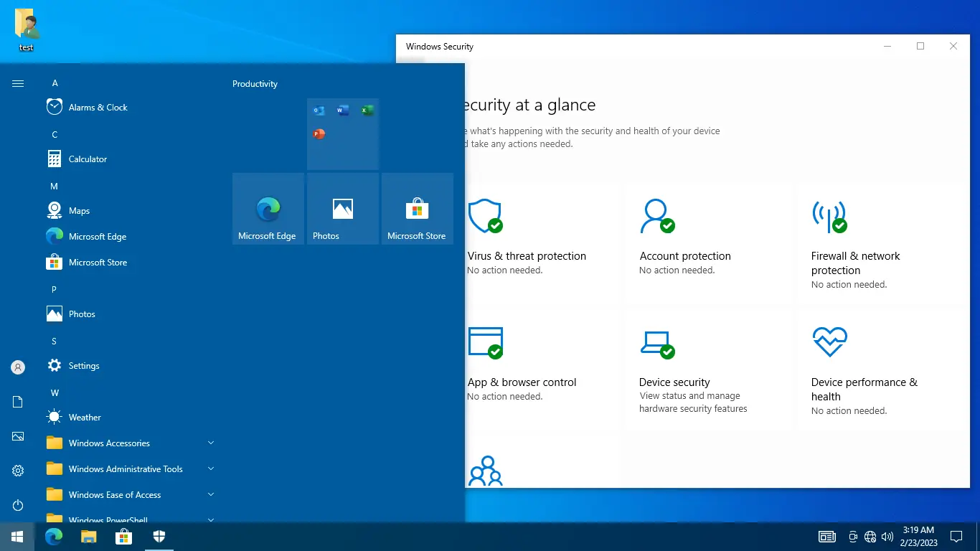Open News and interests on the taskbar
The image size is (980, 551).
click(x=827, y=537)
